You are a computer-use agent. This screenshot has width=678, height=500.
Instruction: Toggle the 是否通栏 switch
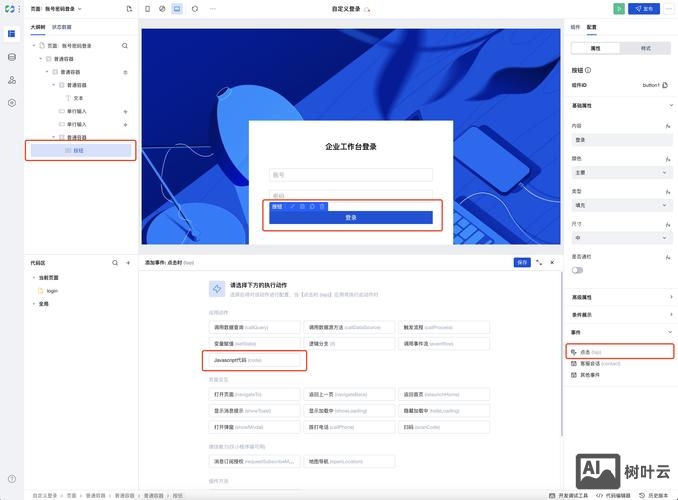coord(577,270)
